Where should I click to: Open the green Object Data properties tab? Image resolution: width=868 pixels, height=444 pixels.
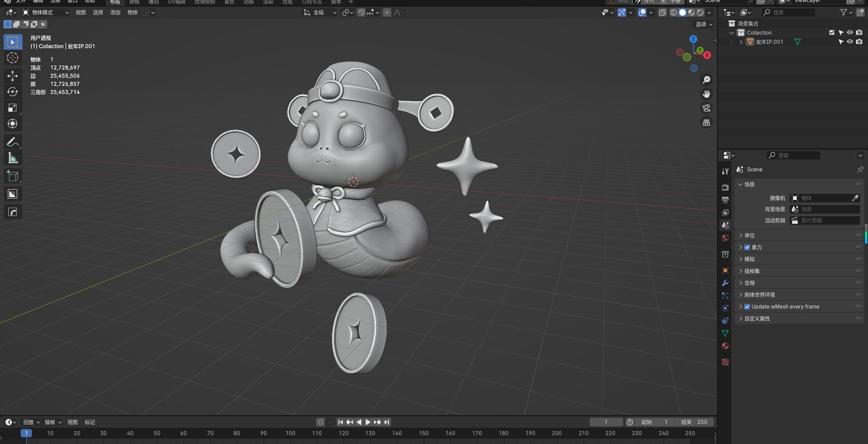point(725,333)
